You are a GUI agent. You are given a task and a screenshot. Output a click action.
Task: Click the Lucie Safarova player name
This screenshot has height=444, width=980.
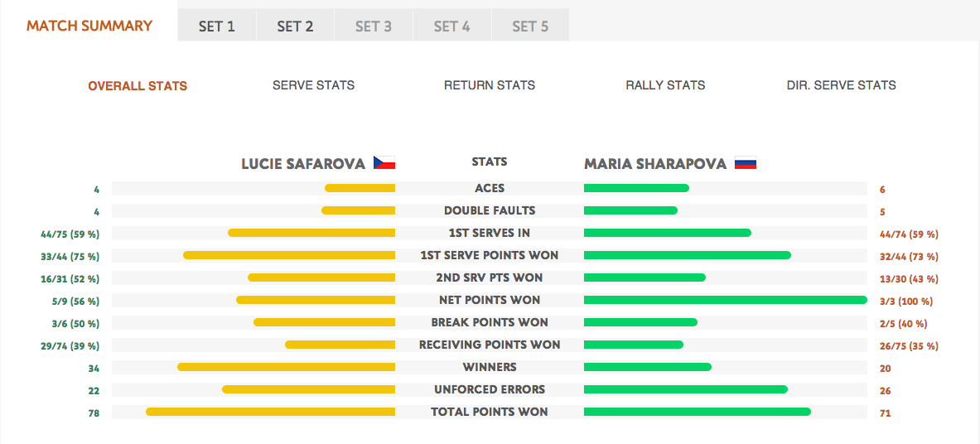pyautogui.click(x=303, y=164)
